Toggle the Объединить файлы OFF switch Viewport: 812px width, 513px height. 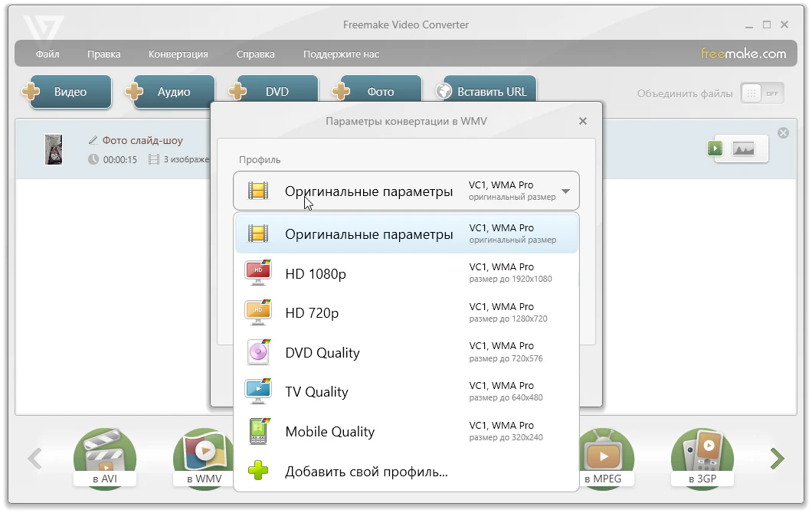(762, 93)
